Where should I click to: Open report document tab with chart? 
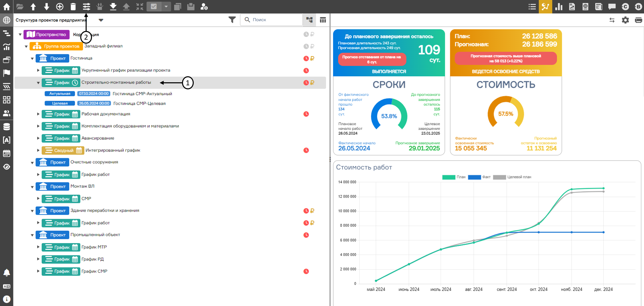pyautogui.click(x=572, y=6)
